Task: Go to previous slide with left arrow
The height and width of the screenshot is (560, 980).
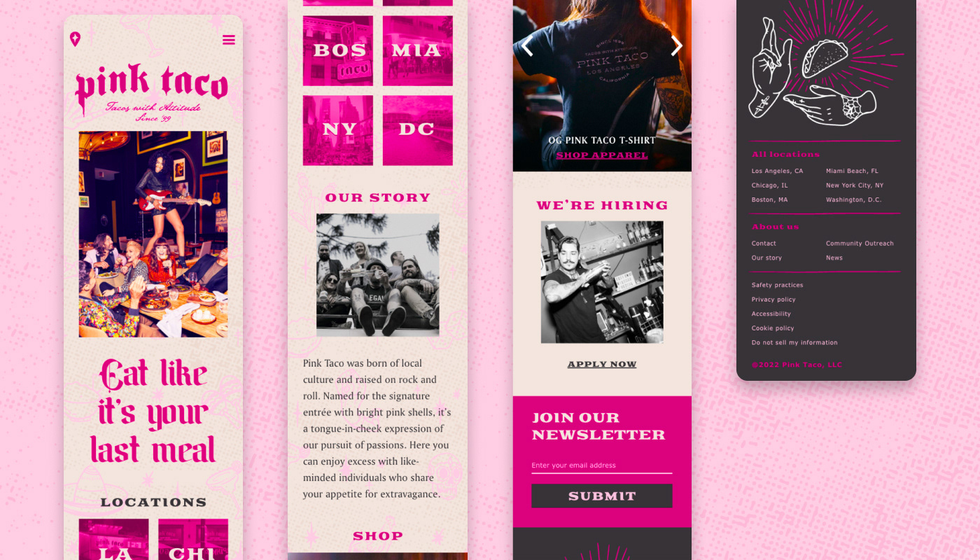Action: pos(527,46)
